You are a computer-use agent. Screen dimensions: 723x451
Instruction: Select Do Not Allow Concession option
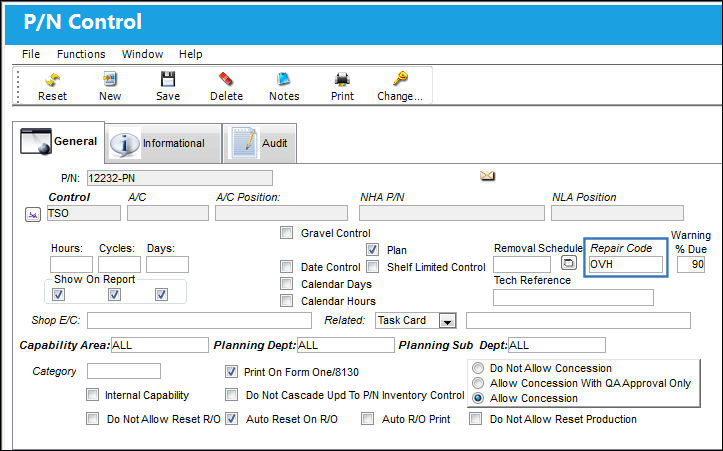478,368
